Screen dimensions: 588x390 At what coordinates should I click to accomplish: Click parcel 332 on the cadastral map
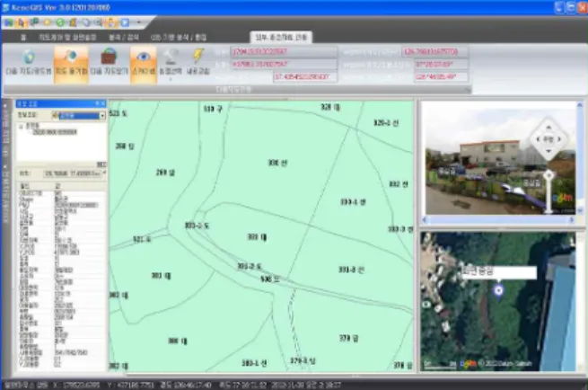pos(399,184)
